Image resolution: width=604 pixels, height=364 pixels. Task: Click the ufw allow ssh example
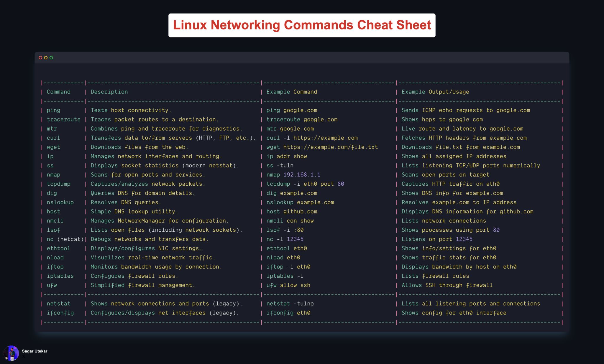pyautogui.click(x=288, y=285)
